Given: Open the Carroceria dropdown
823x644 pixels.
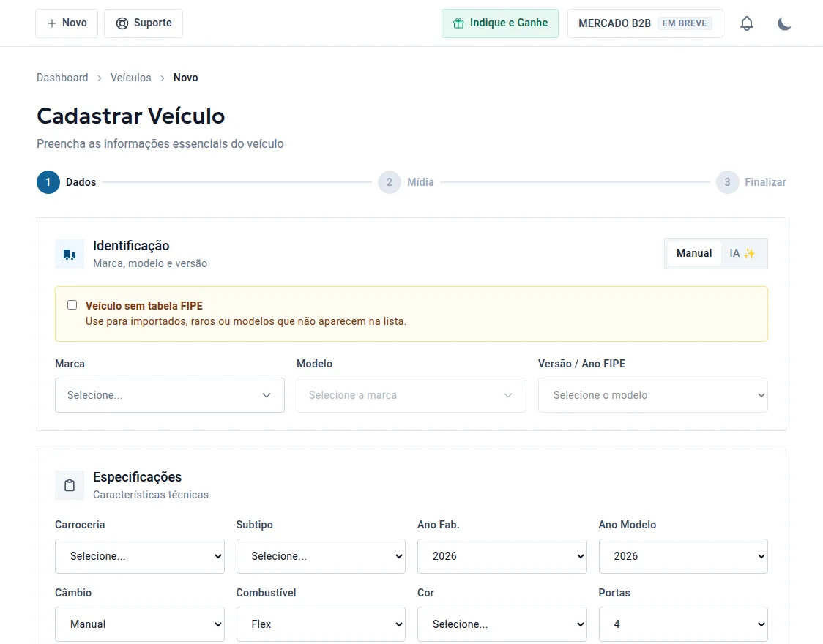Looking at the screenshot, I should (140, 556).
